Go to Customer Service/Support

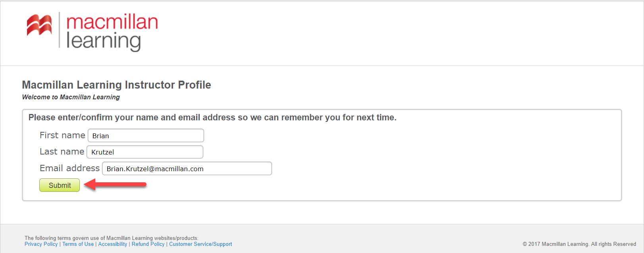(201, 244)
